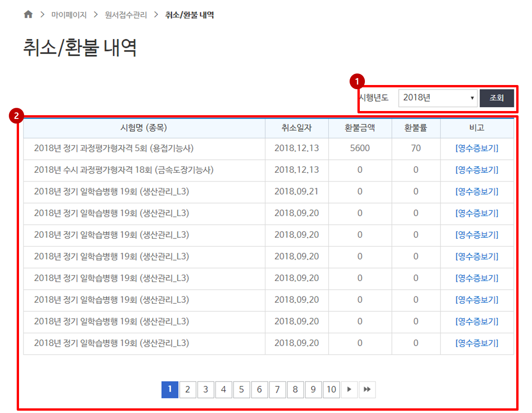Go to page 6
Image resolution: width=532 pixels, height=413 pixels.
260,389
